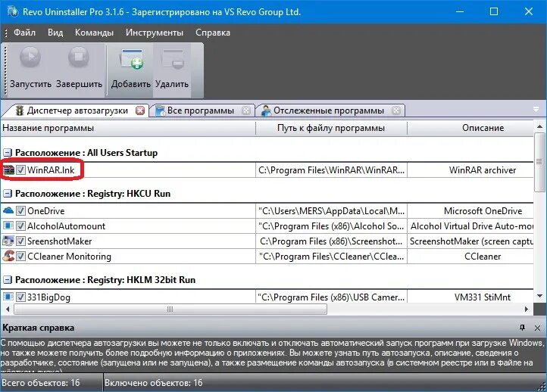
Task: Click the Revo Uninstaller title bar icon
Action: (x=13, y=11)
